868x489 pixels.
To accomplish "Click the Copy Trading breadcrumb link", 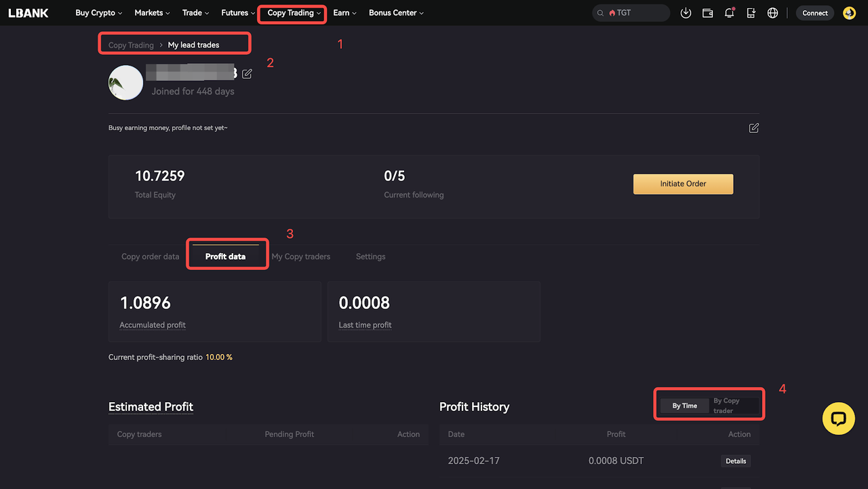I will (x=131, y=45).
